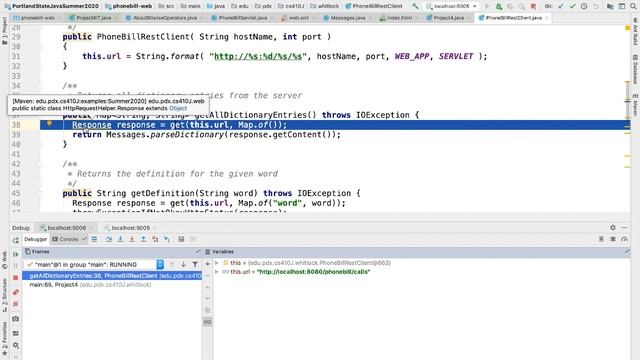Click the Pause Program icon
This screenshot has height=360, width=640.
point(16,266)
